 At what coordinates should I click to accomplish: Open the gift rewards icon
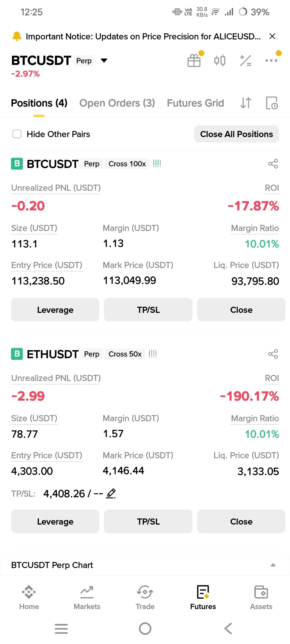194,60
